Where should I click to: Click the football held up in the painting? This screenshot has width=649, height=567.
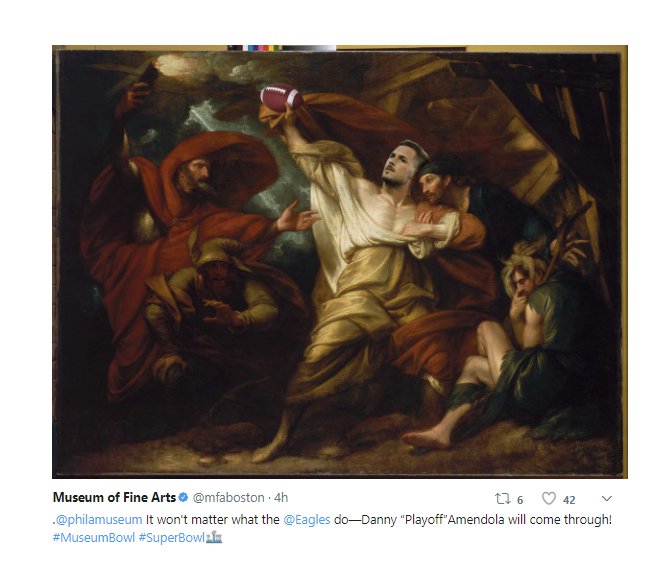[281, 98]
